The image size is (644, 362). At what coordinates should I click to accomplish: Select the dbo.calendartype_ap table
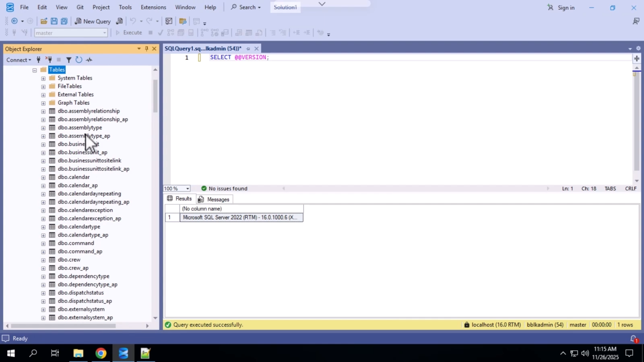pyautogui.click(x=83, y=235)
